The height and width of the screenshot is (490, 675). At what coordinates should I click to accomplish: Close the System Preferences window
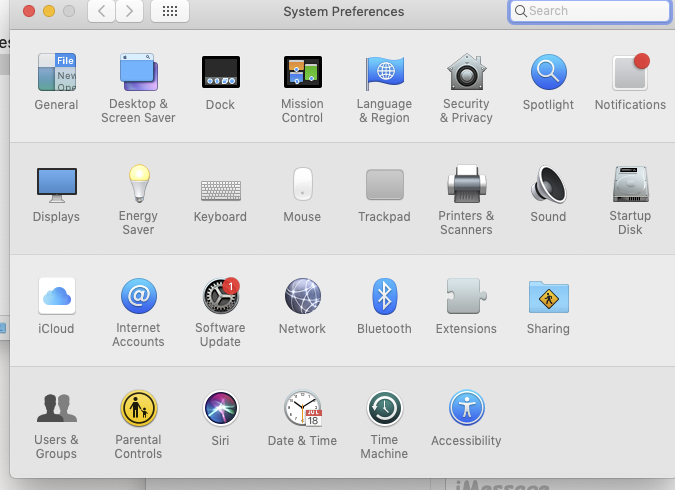(29, 11)
